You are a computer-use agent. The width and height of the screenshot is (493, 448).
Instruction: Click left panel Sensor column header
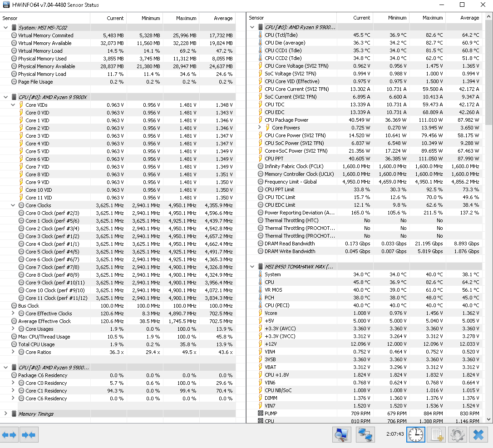45,18
